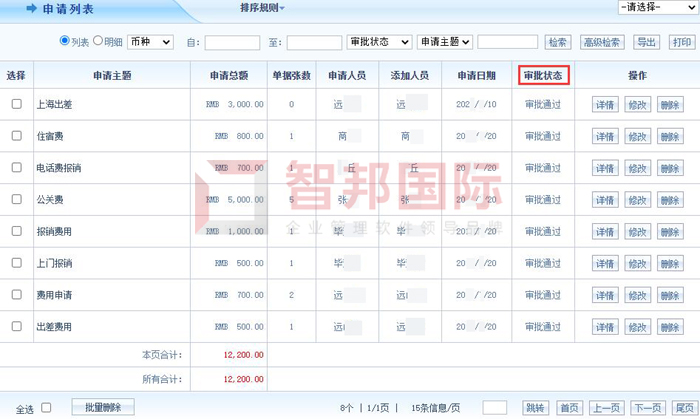700x419 pixels.
Task: Open 详情 for 上门报销
Action: pos(605,264)
